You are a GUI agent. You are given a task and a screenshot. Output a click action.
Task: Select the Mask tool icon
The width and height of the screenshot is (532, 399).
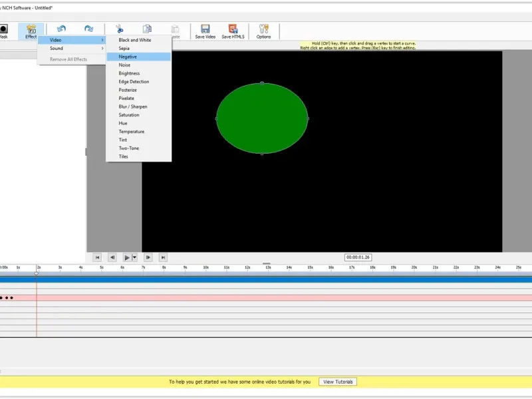pyautogui.click(x=3, y=29)
